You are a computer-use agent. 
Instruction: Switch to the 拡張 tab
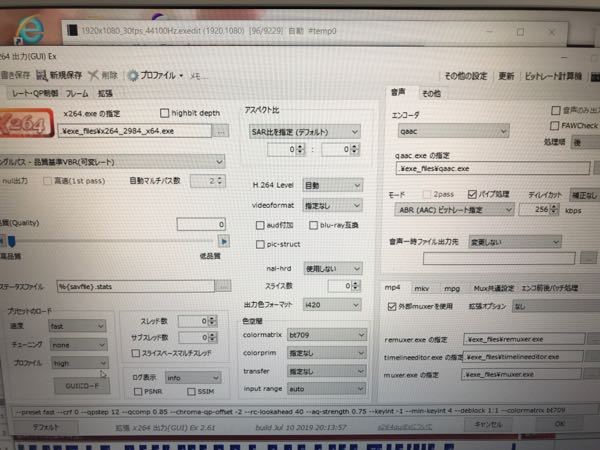[x=105, y=93]
